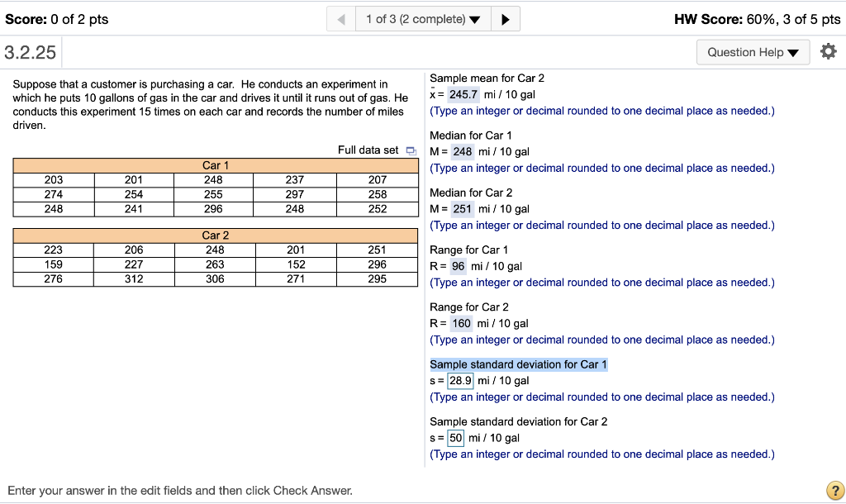Go to the previous question arrow
846x504 pixels.
341,20
